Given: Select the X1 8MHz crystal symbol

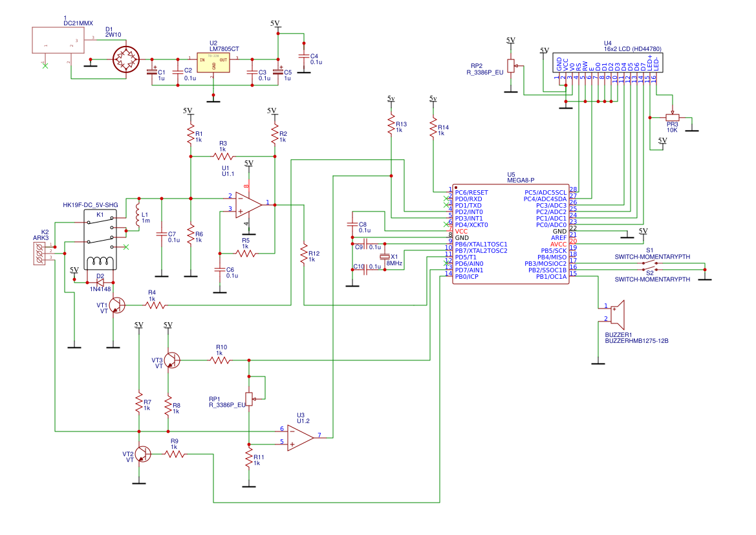Looking at the screenshot, I should tap(385, 257).
